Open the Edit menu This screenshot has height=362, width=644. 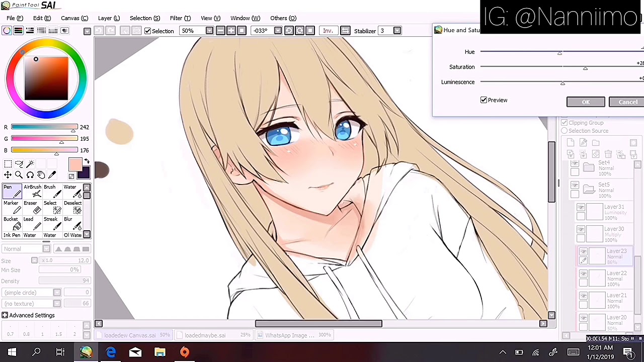pyautogui.click(x=42, y=18)
